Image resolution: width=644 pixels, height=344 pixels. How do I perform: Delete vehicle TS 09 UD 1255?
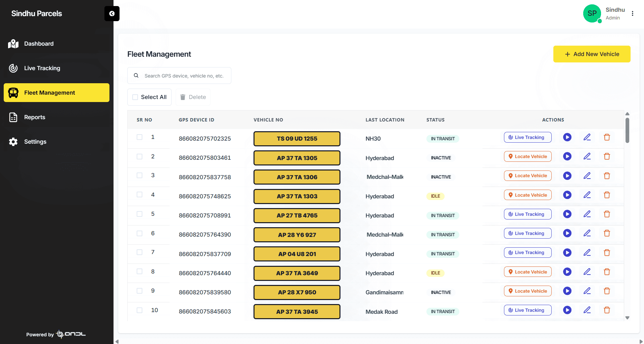pyautogui.click(x=607, y=137)
